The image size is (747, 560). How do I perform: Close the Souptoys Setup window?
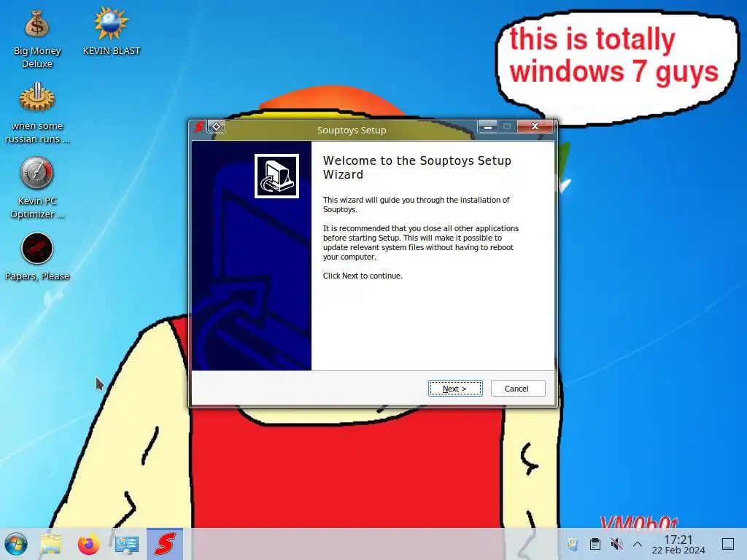(x=535, y=126)
